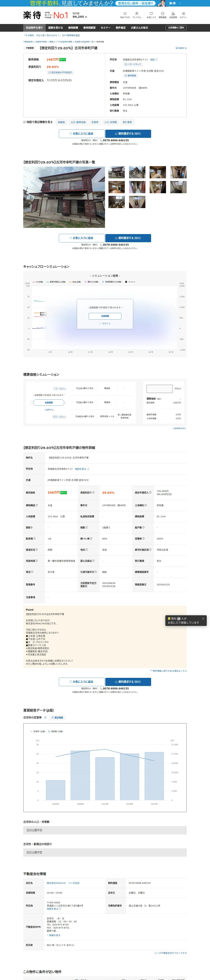This screenshot has height=980, width=210.
Task: Toggle イベント legend item in simulation chart
Action: point(130,282)
